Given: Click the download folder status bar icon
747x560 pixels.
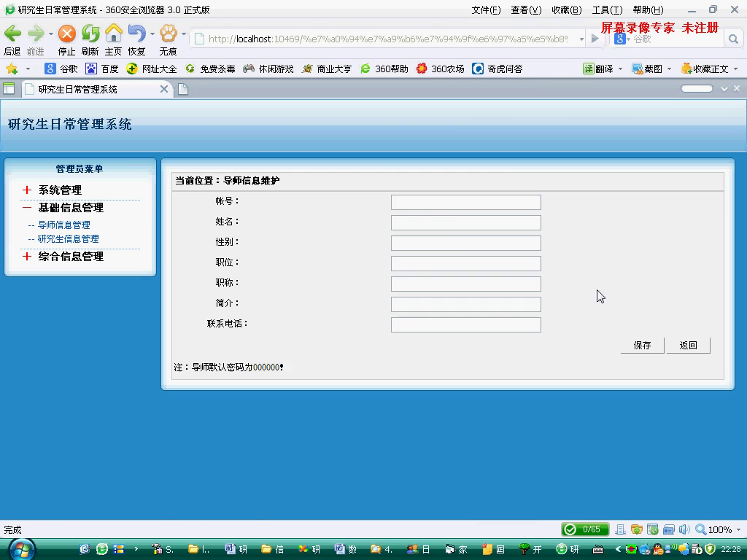Looking at the screenshot, I should coord(636,529).
